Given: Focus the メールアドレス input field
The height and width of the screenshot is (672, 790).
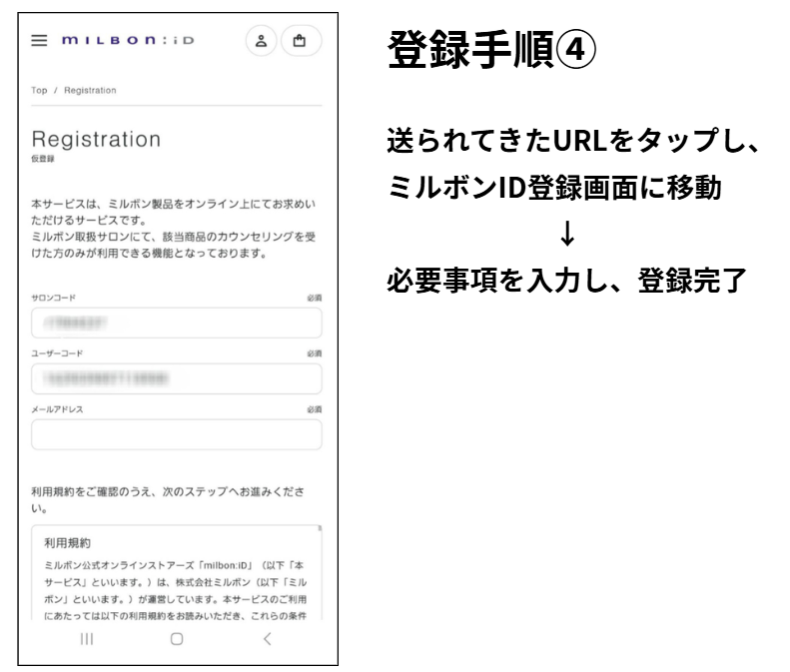Looking at the screenshot, I should tap(177, 434).
